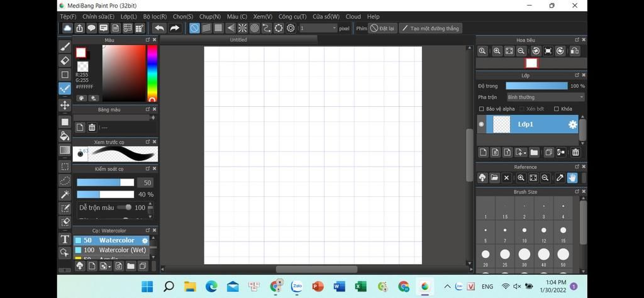Screen dimensions: 644x298
Task: Close the Bảng màu panel
Action: tap(155, 109)
